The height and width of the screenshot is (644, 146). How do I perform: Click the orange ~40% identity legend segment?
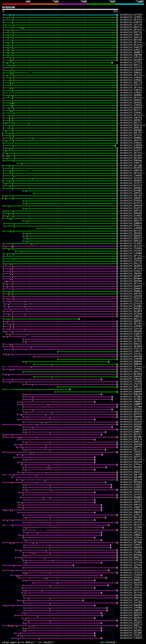44,4
